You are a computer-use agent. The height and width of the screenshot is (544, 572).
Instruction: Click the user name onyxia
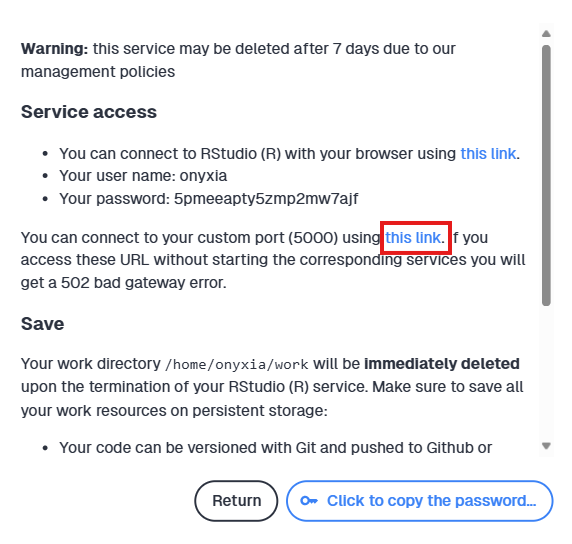[203, 176]
